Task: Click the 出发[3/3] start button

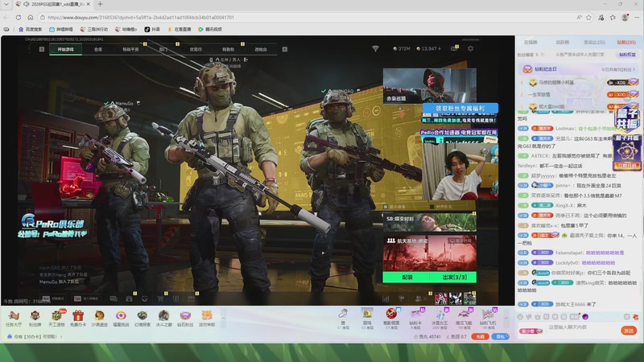Action: coord(454,277)
